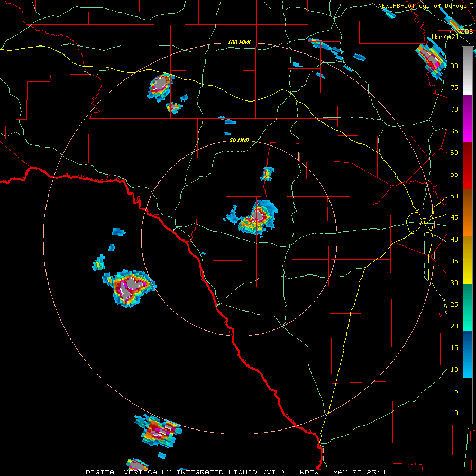This screenshot has width=476, height=476.
Task: Pick the dark red segment of the color bar
Action: click(x=467, y=166)
